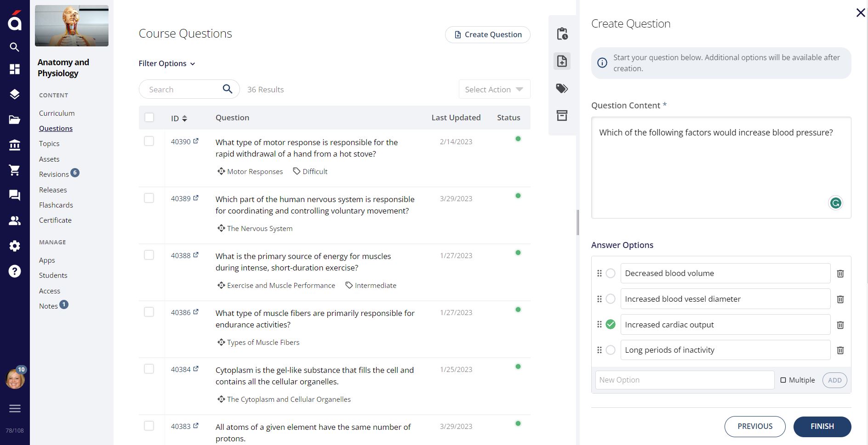This screenshot has width=868, height=445.
Task: Open question 40390 in new window
Action: (196, 141)
